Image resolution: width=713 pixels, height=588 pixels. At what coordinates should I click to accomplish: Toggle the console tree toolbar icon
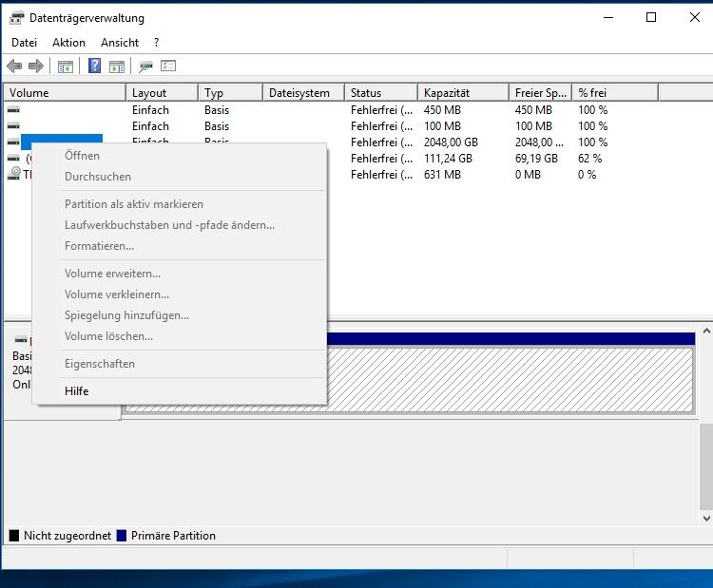(66, 66)
